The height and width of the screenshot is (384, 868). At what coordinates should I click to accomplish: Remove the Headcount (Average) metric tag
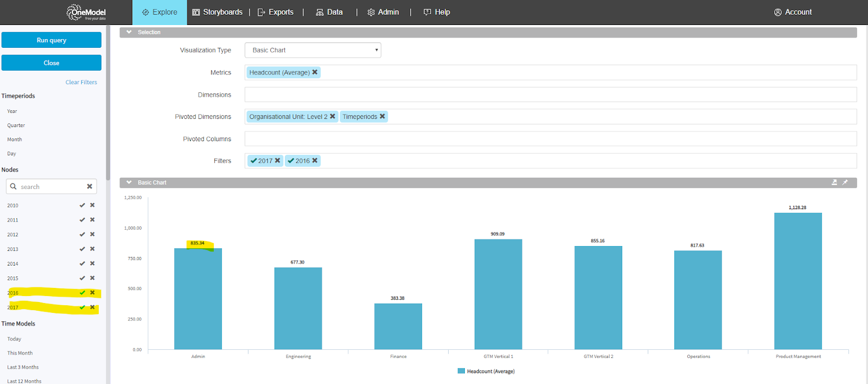(315, 72)
